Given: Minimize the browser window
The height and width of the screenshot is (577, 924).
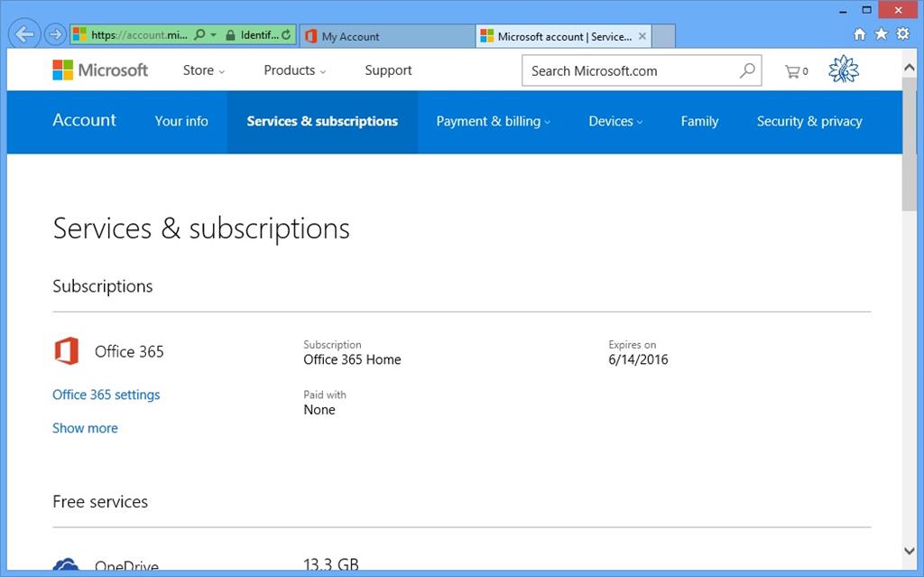Looking at the screenshot, I should point(844,10).
